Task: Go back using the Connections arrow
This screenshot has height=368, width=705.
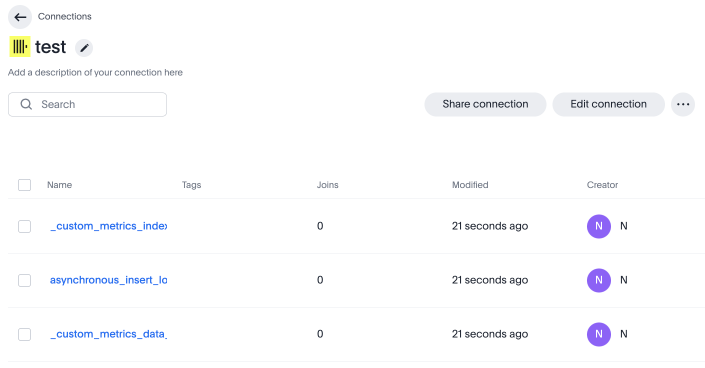Action: click(20, 17)
